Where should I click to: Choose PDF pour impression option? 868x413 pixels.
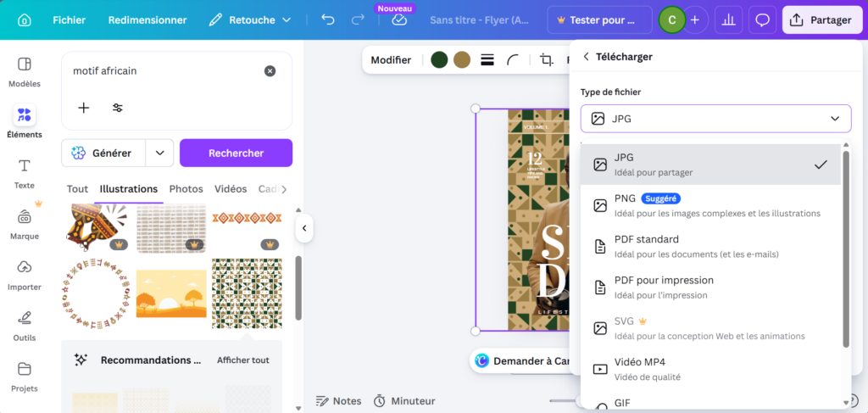[x=711, y=287]
